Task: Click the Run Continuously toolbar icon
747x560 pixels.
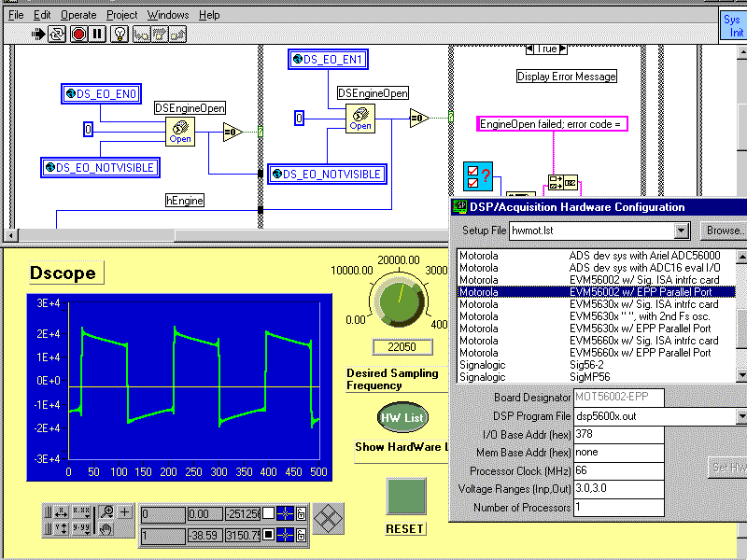Action: pos(57,35)
